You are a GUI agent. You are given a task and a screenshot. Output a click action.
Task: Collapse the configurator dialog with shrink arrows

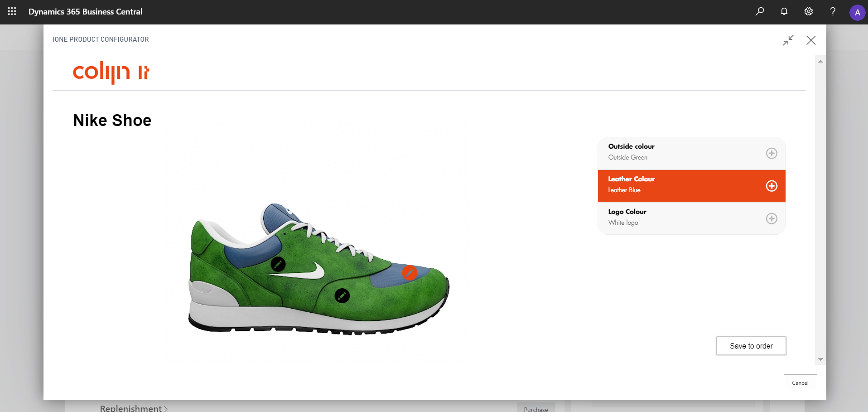(788, 40)
